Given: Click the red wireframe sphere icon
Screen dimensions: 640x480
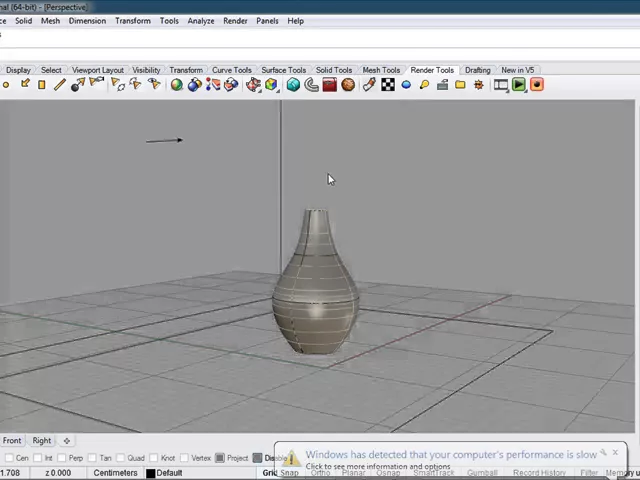Looking at the screenshot, I should (x=253, y=84).
